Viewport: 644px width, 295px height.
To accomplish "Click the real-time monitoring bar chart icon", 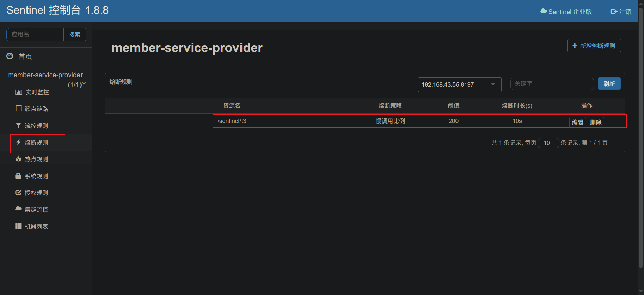I will (x=18, y=92).
